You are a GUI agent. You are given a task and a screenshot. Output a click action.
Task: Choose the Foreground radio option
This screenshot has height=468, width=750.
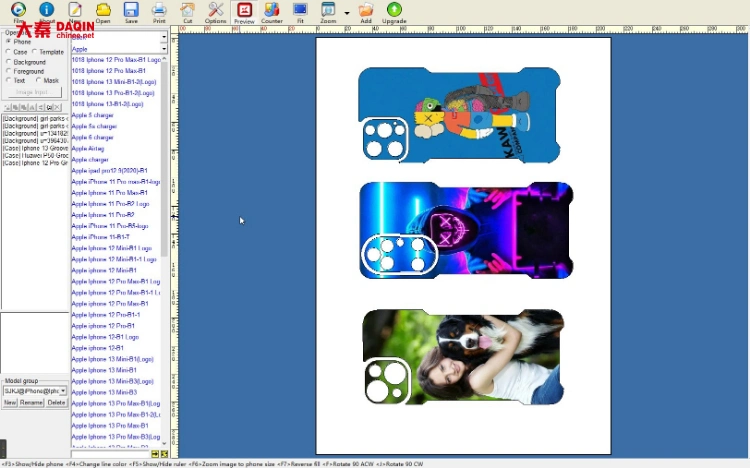tap(9, 72)
